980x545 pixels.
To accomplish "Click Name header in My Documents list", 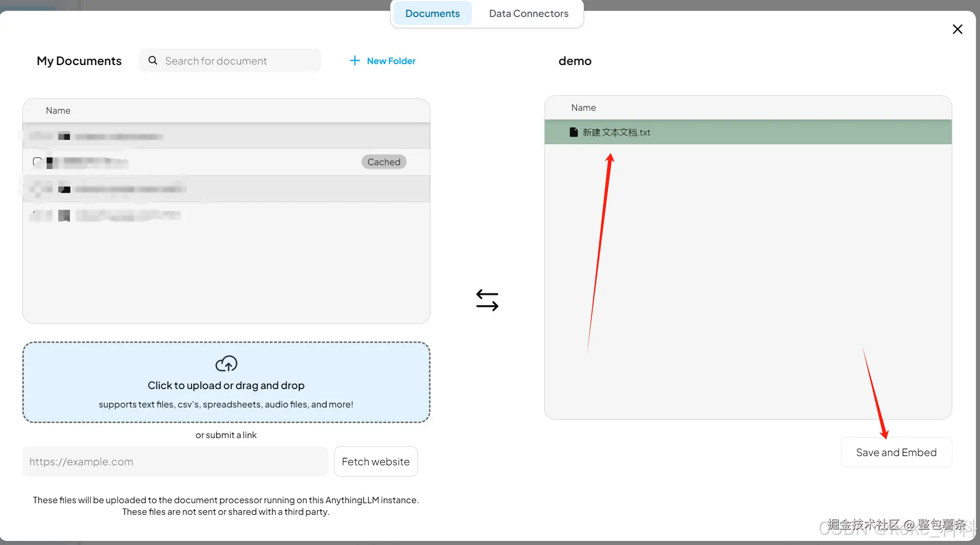I will (58, 111).
